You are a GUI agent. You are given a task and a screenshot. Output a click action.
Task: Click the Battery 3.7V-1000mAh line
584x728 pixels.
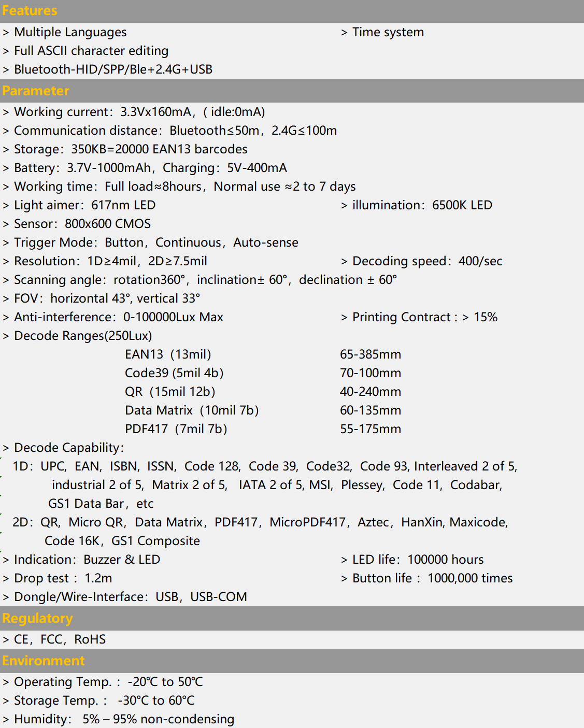[x=145, y=168]
